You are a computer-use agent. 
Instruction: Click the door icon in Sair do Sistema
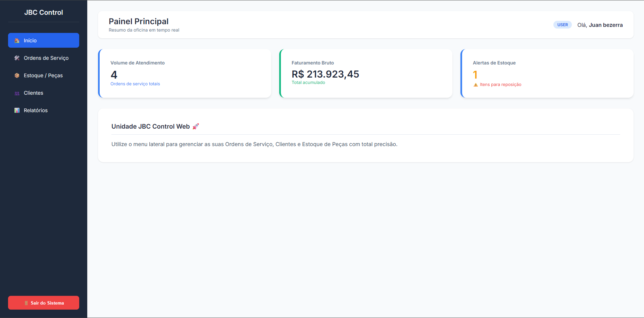coord(26,303)
